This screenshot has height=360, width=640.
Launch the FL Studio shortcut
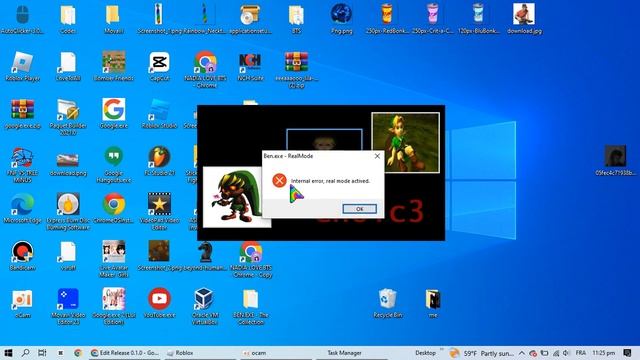pyautogui.click(x=159, y=162)
